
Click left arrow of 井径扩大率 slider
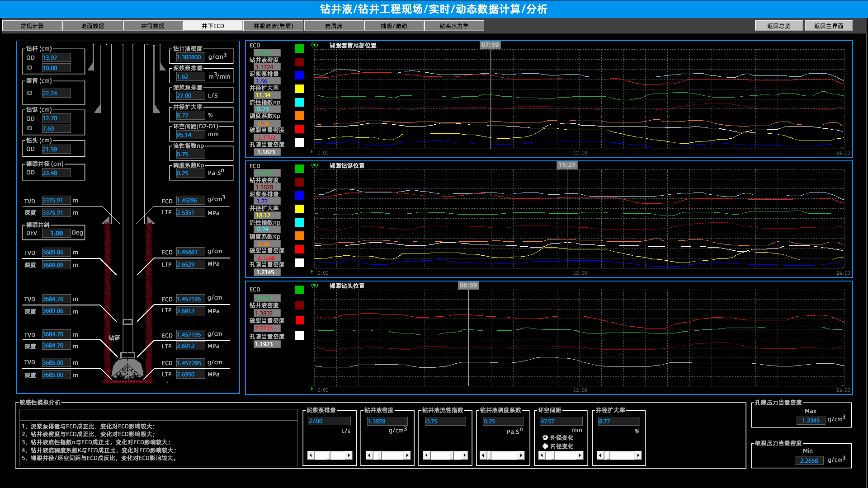click(599, 455)
